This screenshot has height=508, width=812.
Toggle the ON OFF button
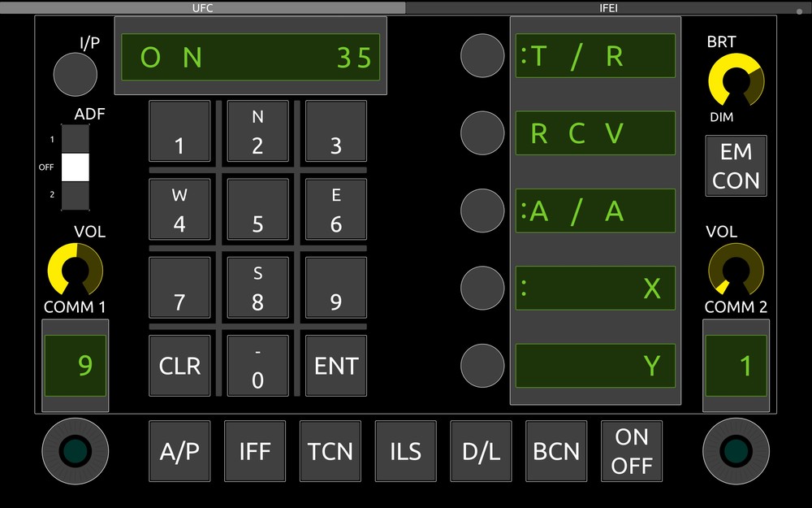631,451
